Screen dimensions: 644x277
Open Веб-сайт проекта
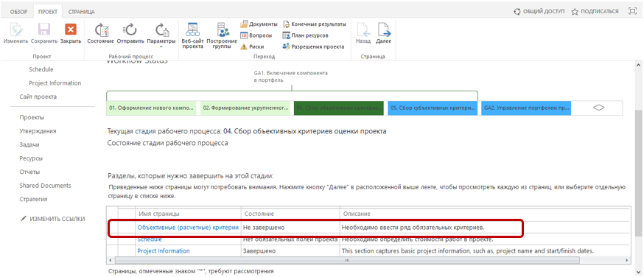point(192,35)
